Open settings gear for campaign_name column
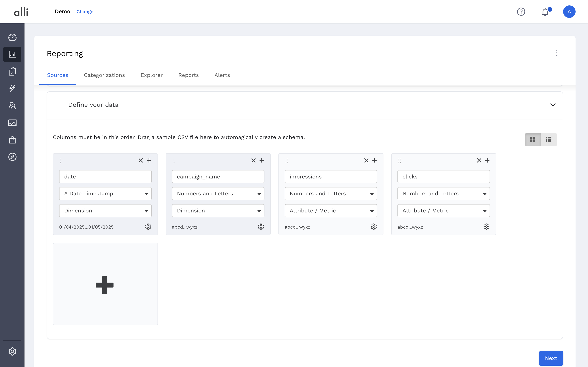The height and width of the screenshot is (367, 588). [261, 227]
